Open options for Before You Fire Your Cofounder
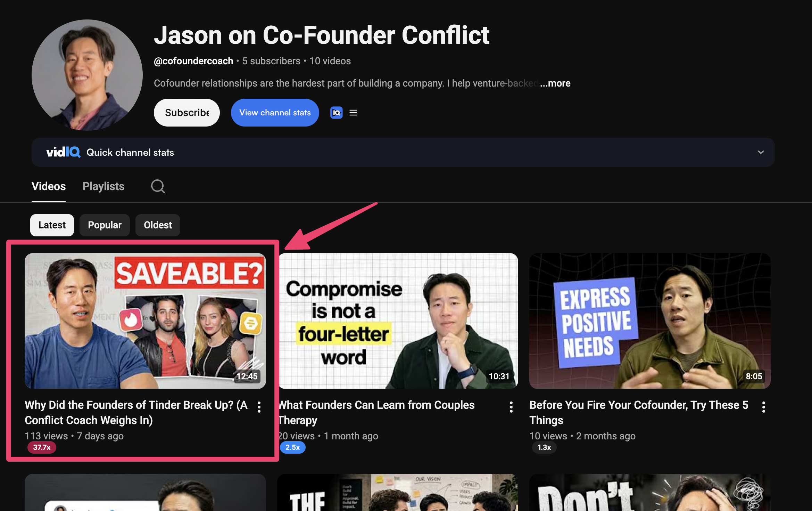The image size is (812, 511). (x=764, y=407)
